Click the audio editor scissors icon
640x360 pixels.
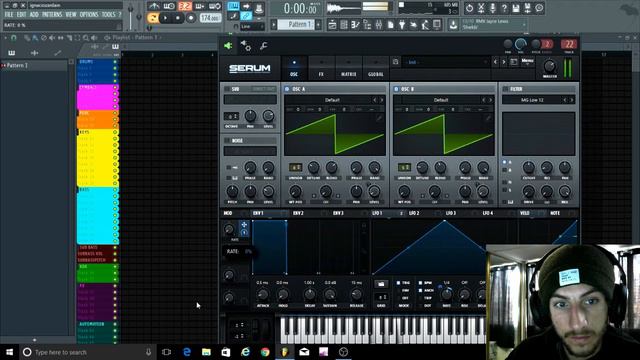click(481, 8)
